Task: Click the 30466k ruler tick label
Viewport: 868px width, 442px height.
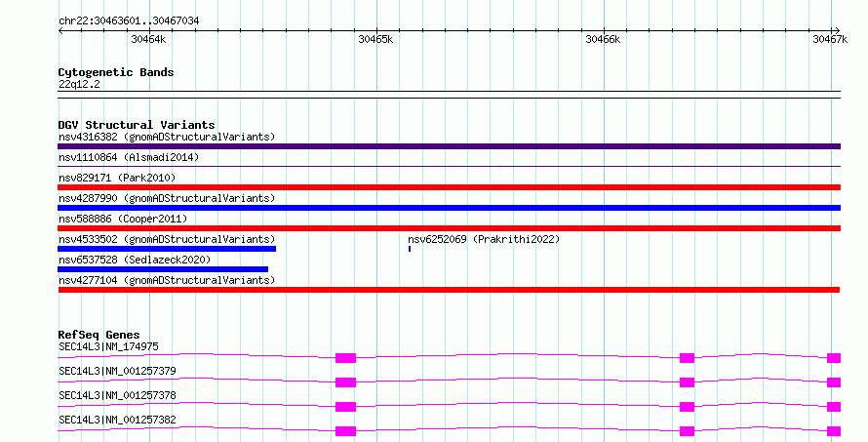Action: pyautogui.click(x=603, y=39)
